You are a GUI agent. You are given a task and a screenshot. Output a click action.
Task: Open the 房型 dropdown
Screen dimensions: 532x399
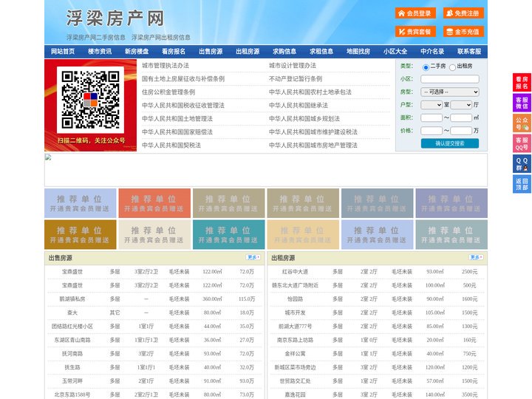(450, 92)
